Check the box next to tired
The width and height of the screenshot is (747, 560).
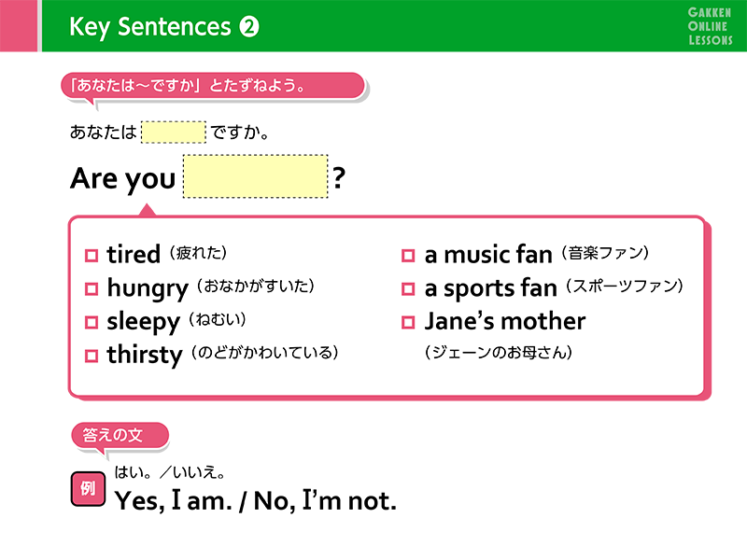pyautogui.click(x=91, y=256)
